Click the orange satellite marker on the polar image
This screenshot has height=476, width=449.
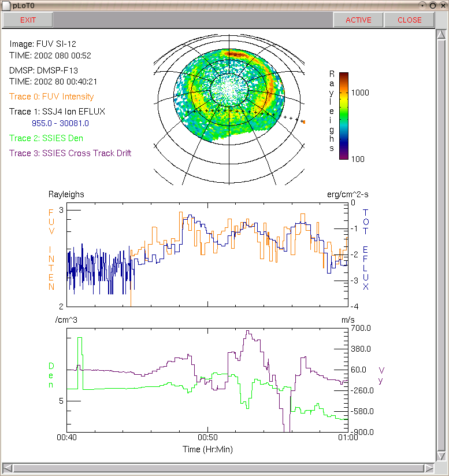(304, 122)
